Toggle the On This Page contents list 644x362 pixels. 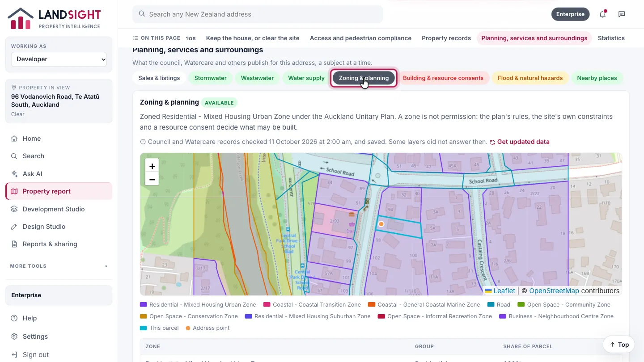[x=157, y=38]
